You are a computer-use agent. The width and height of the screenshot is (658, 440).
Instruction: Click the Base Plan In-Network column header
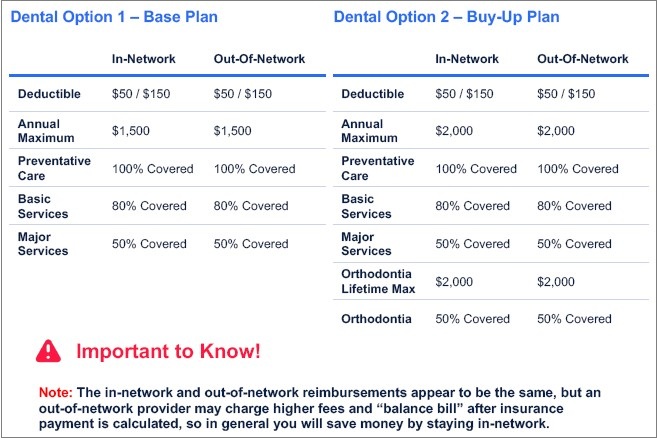(143, 59)
